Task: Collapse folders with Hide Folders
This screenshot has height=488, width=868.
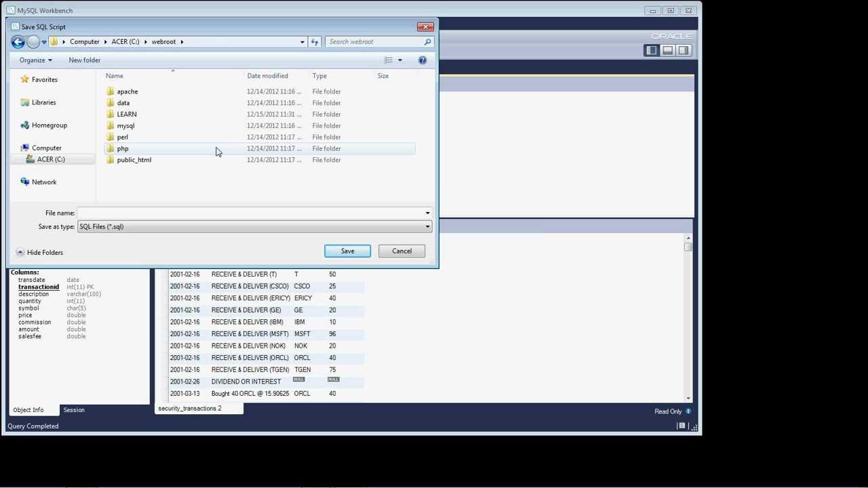Action: (x=39, y=252)
